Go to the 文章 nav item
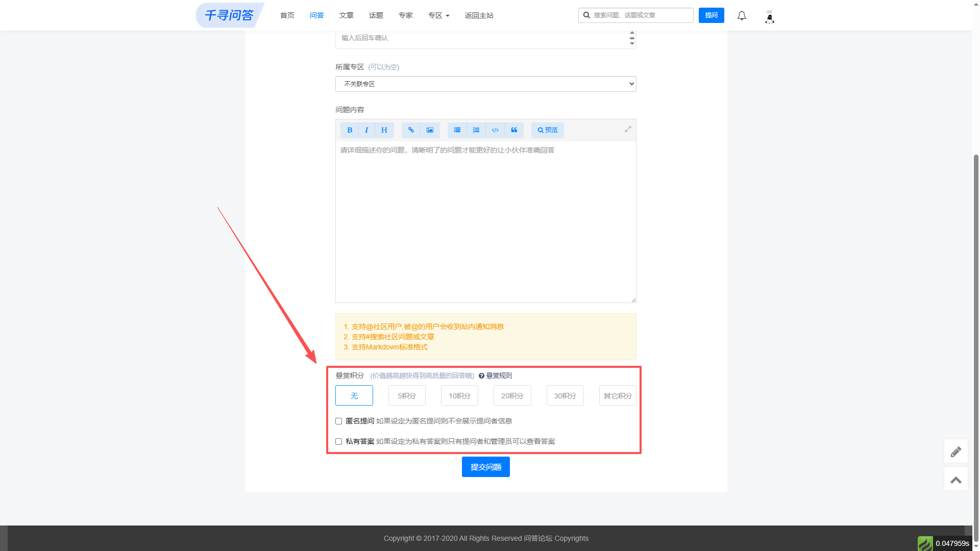 click(346, 15)
